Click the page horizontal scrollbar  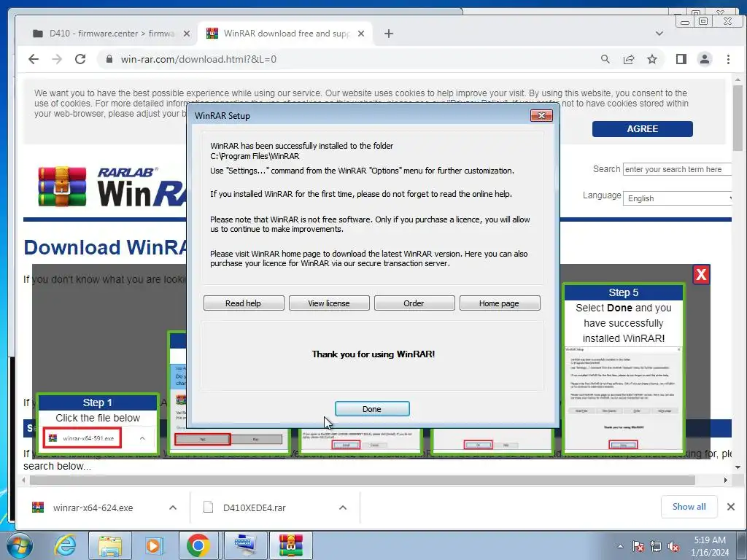click(362, 480)
